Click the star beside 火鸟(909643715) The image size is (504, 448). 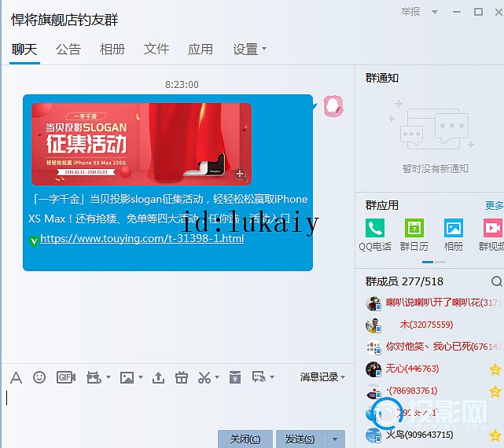click(x=495, y=435)
